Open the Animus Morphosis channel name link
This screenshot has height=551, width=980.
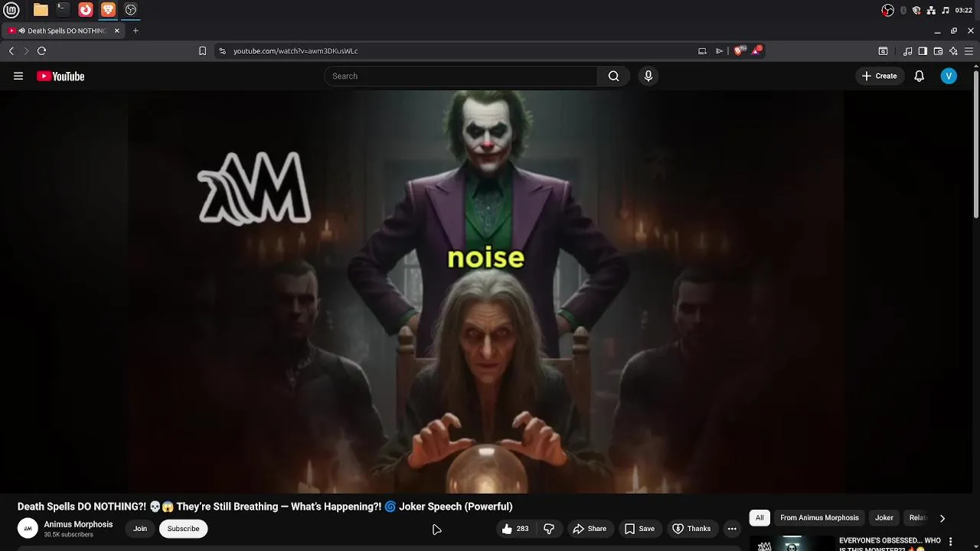[x=78, y=524]
